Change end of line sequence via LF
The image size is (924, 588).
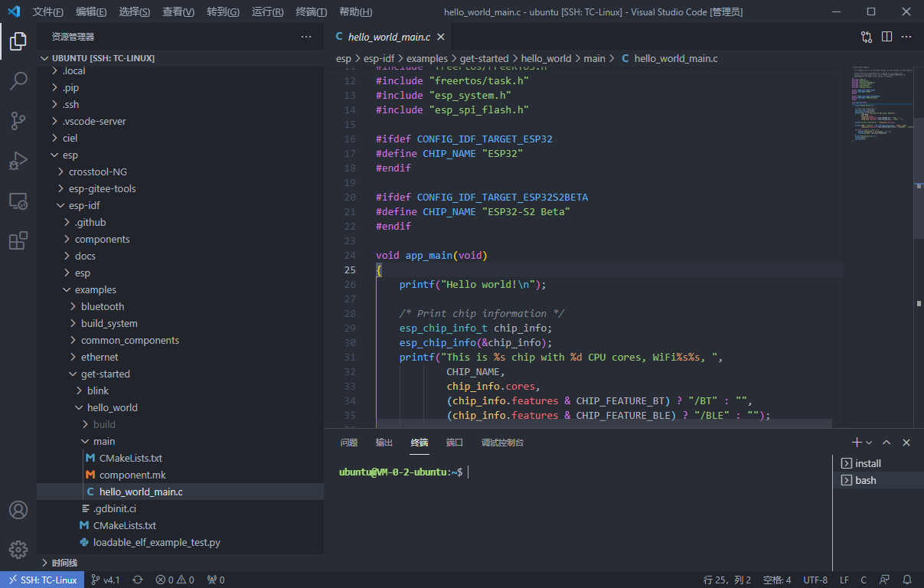[x=844, y=580]
